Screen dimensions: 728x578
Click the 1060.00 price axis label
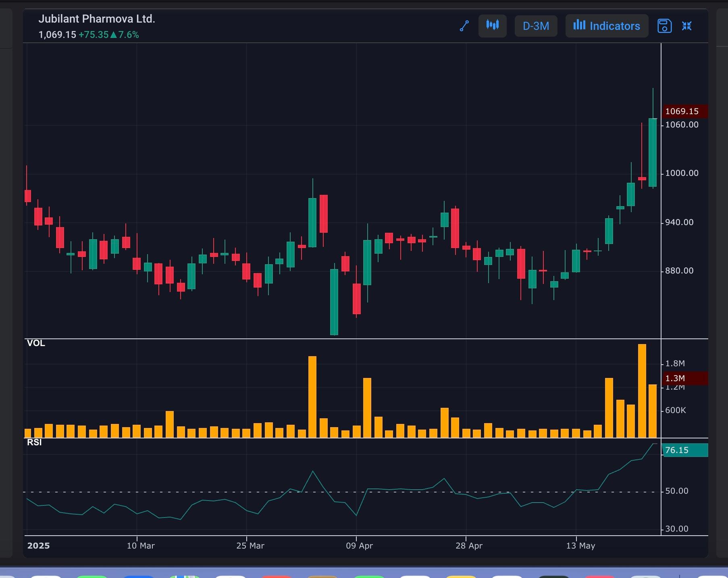pos(682,125)
